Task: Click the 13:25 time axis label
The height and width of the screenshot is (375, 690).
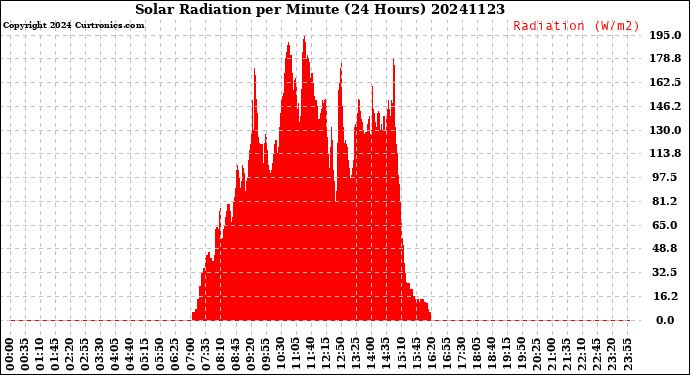Action: tap(356, 355)
